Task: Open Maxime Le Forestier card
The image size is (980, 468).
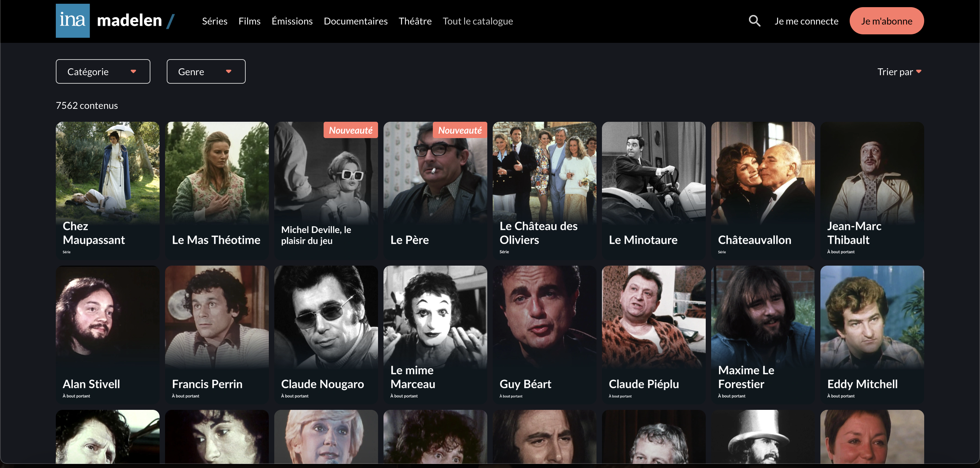Action: [763, 335]
